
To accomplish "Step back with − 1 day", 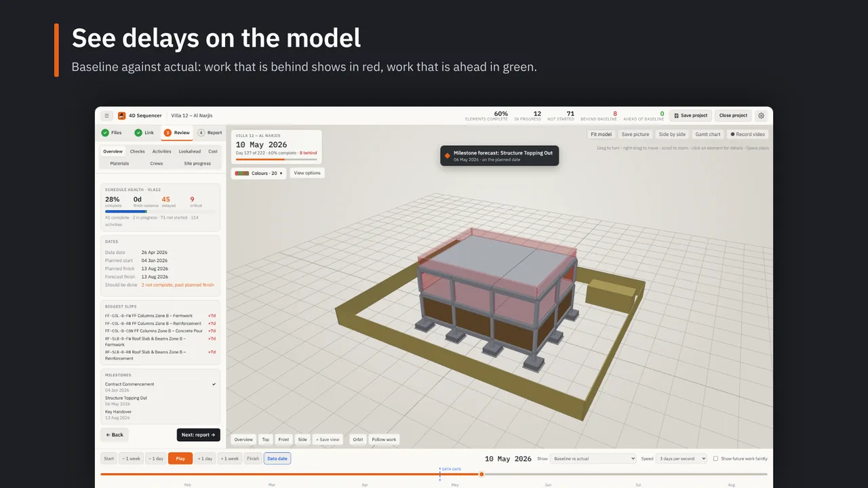I will click(155, 459).
